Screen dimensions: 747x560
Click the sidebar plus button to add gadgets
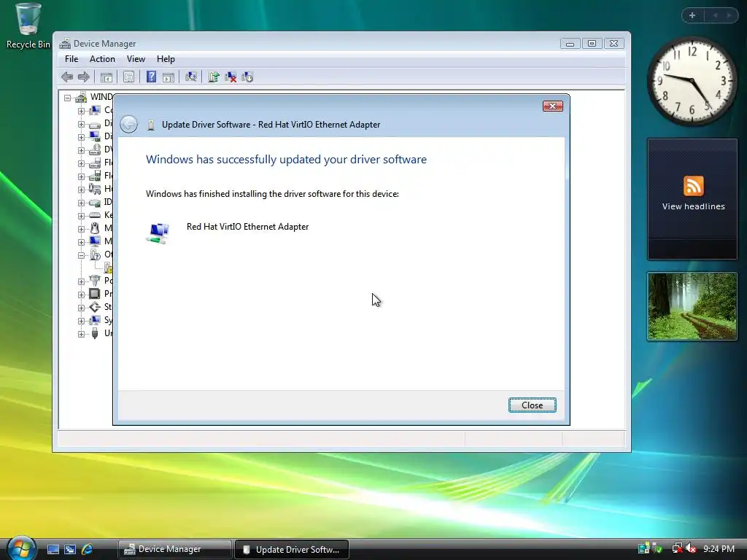(x=692, y=15)
